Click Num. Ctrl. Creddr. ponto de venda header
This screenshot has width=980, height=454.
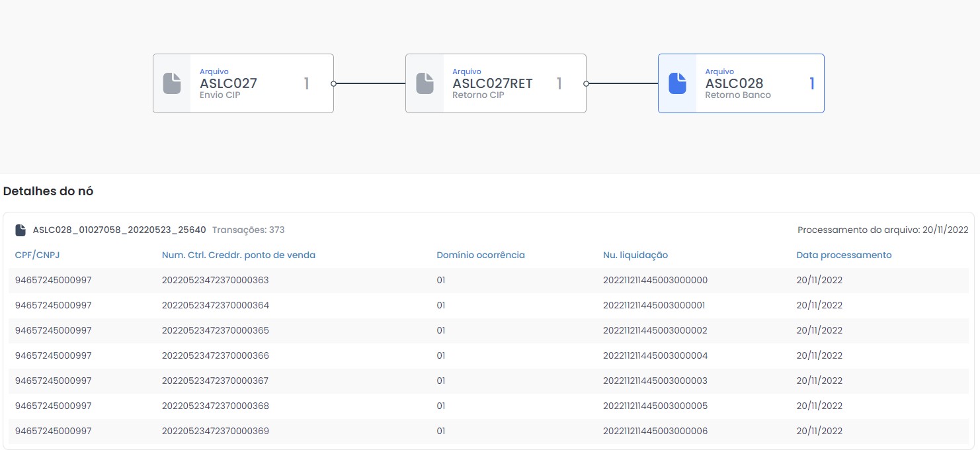click(238, 255)
